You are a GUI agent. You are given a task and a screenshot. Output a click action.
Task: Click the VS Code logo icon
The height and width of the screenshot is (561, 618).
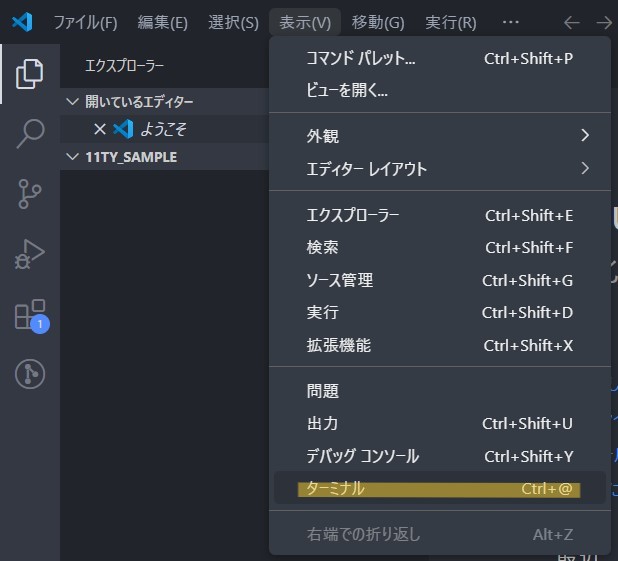click(22, 22)
